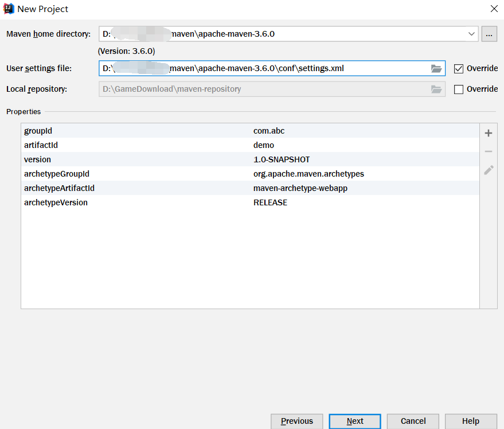Select the archetypeGroupId property row
The width and height of the screenshot is (504, 429).
[x=250, y=174]
